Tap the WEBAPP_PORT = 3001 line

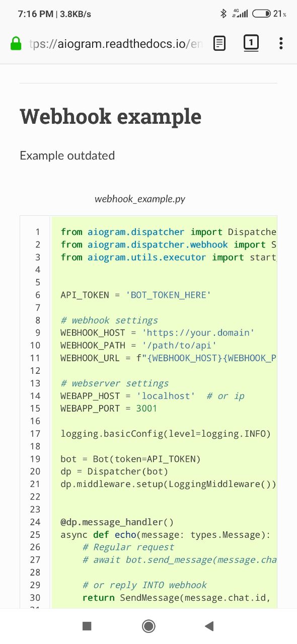tap(109, 408)
